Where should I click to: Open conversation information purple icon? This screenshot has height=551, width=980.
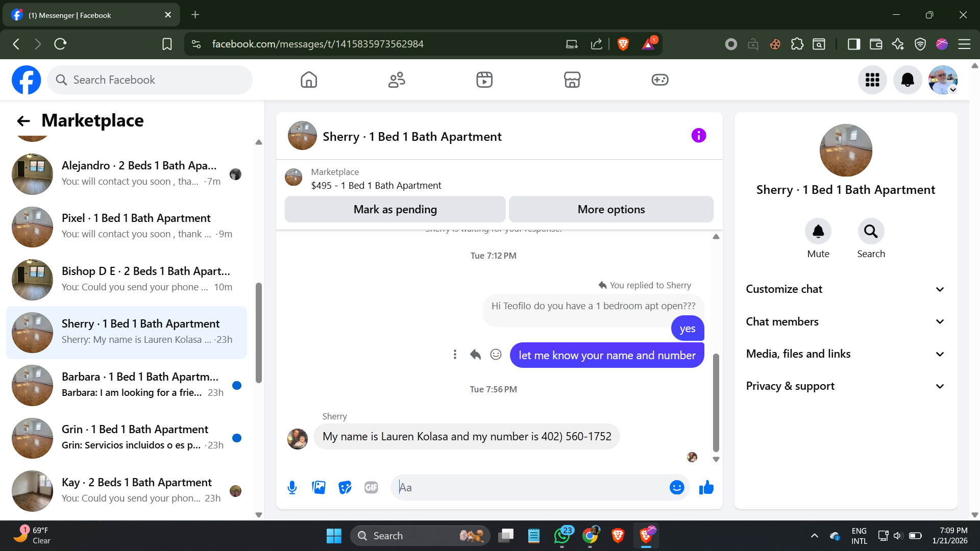(x=698, y=136)
